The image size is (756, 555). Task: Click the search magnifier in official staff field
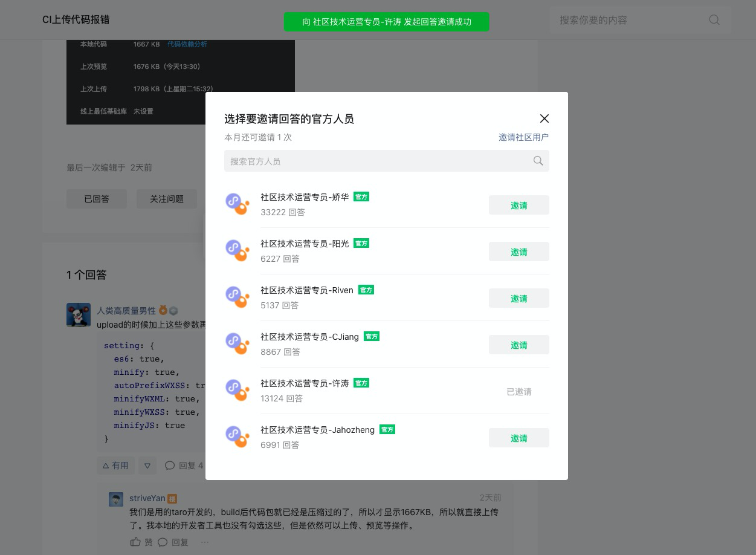click(x=538, y=161)
